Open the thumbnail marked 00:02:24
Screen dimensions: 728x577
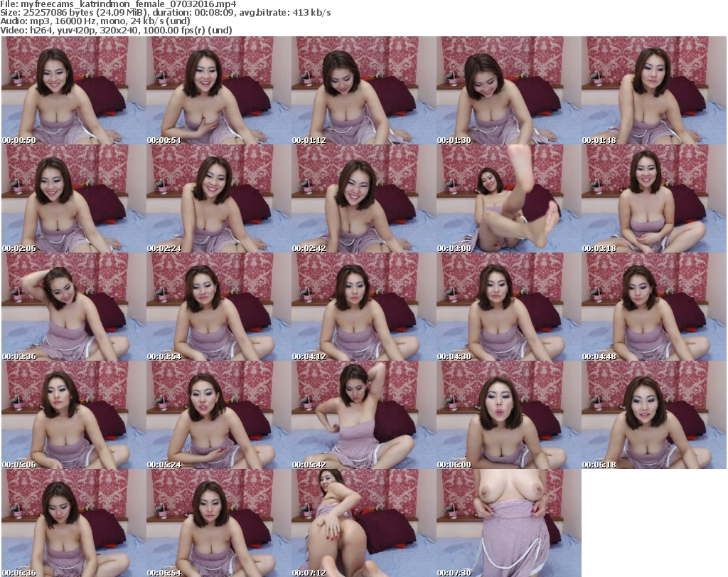coord(218,198)
